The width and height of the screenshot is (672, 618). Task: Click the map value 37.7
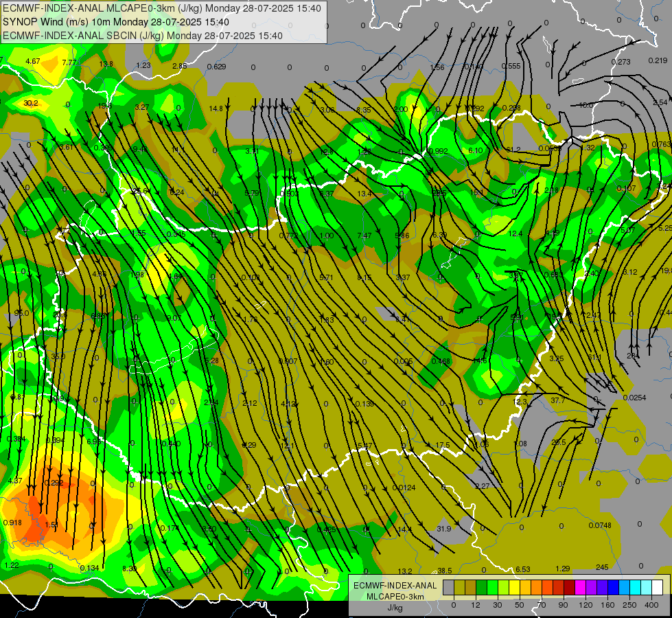point(558,400)
